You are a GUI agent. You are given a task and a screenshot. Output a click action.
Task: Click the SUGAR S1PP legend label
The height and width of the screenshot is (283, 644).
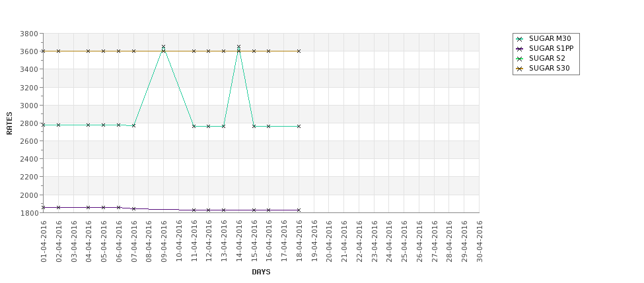coord(551,48)
